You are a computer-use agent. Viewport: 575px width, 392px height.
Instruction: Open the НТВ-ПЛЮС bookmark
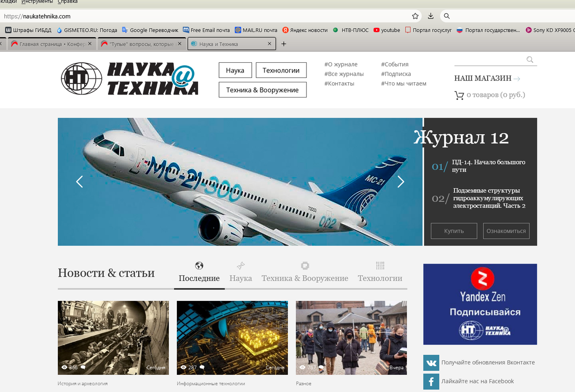[351, 30]
